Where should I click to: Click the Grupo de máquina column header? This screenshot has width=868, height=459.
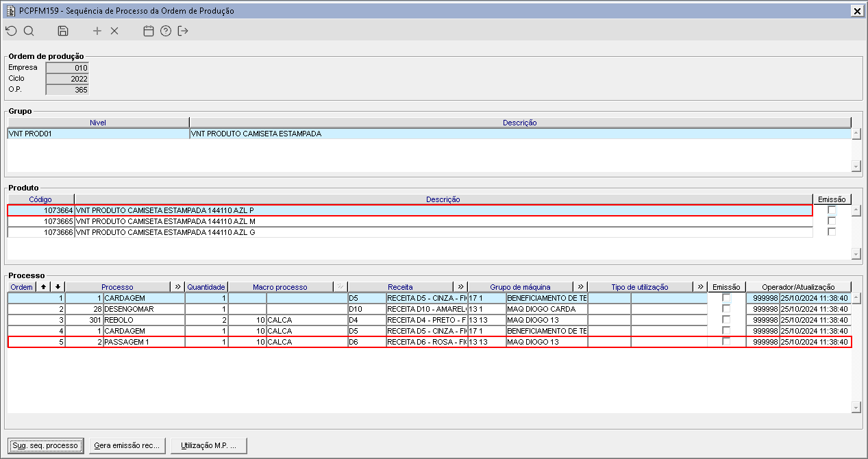click(521, 287)
